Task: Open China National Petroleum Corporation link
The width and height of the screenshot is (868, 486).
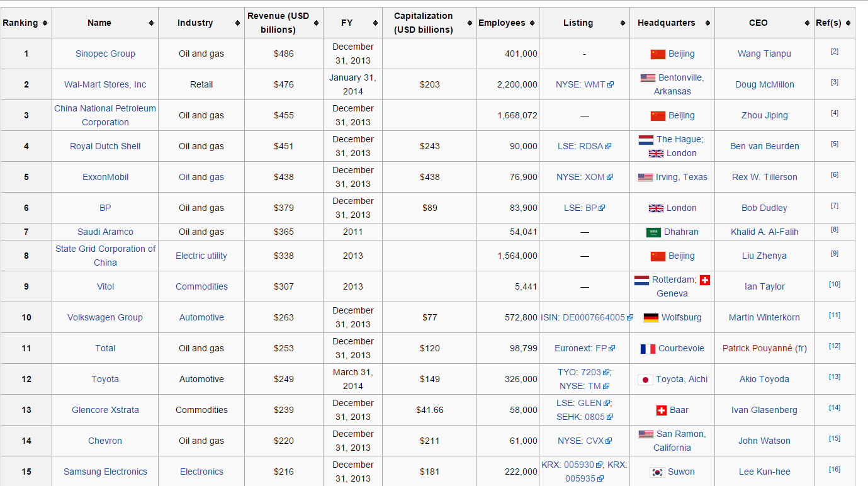Action: 105,115
